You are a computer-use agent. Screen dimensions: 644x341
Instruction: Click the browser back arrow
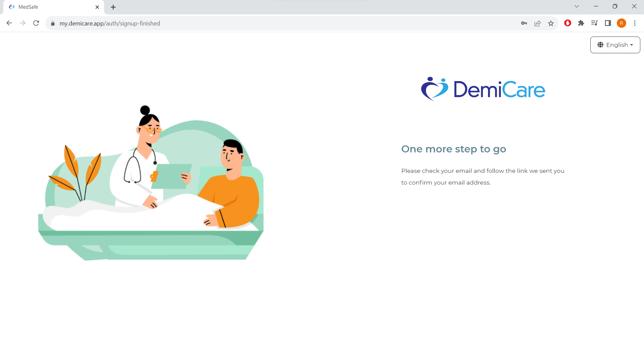point(9,23)
